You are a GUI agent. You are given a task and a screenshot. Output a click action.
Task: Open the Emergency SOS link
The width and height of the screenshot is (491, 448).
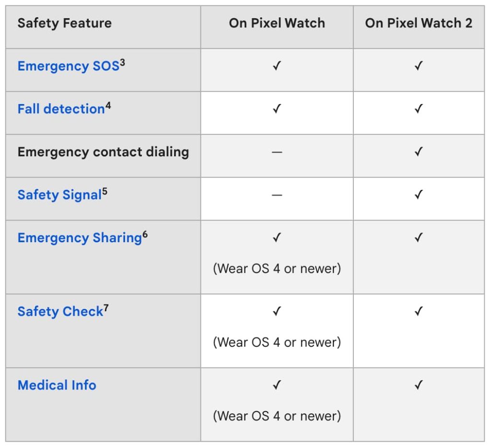click(68, 66)
